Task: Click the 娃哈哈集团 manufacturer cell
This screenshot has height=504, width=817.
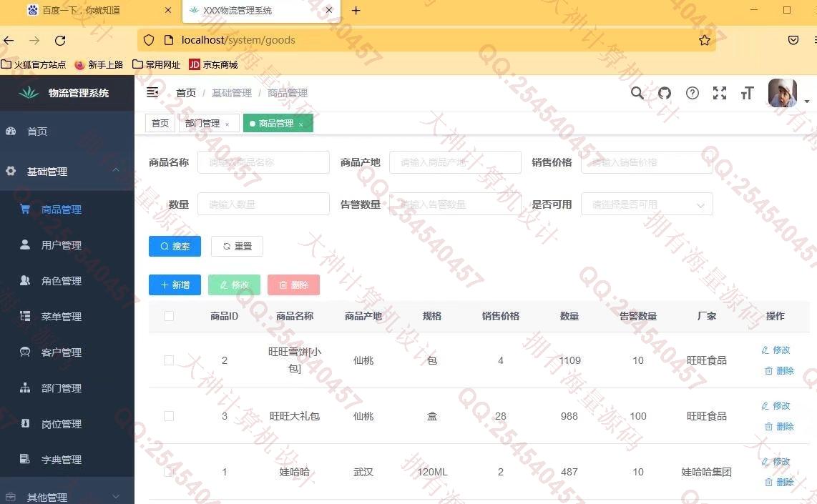Action: tap(707, 472)
